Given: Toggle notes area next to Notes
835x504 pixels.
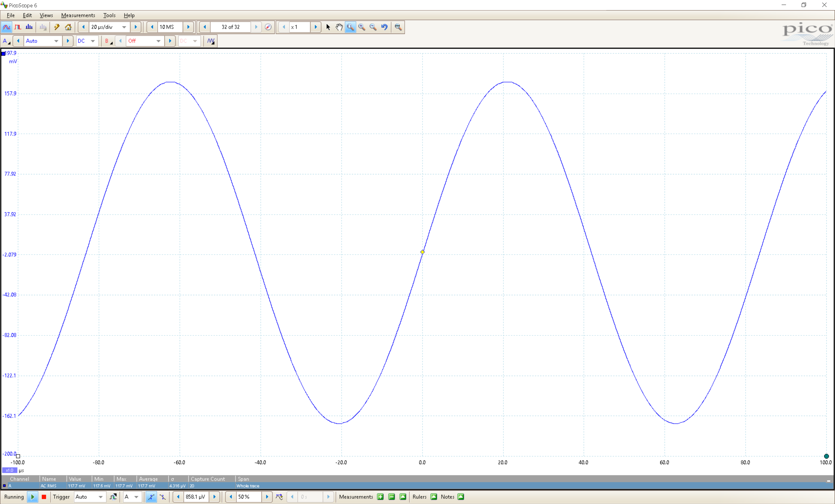Looking at the screenshot, I should pyautogui.click(x=461, y=497).
